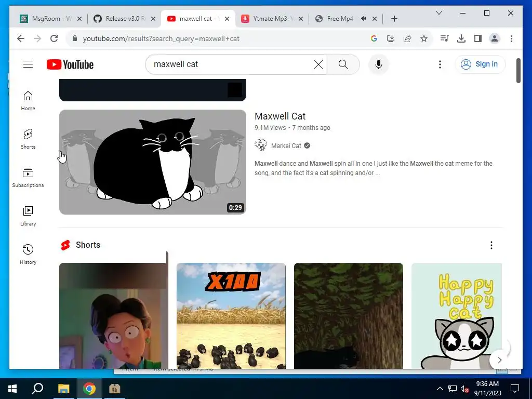Click the Markai Cat channel avatar
The image size is (532, 399).
click(x=261, y=145)
